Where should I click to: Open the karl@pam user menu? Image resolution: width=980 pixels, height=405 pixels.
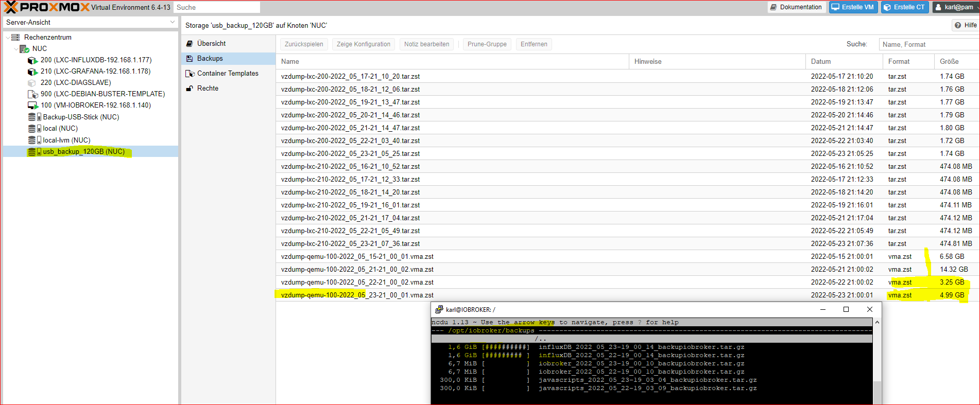pyautogui.click(x=955, y=7)
